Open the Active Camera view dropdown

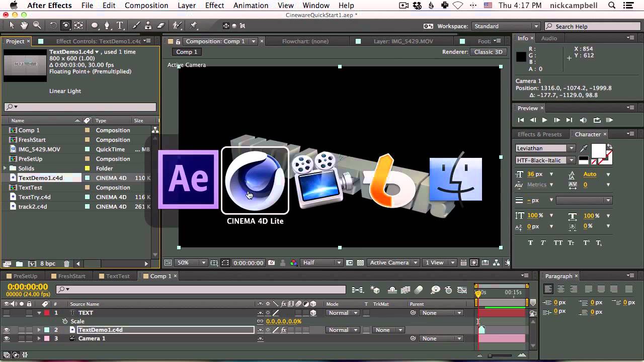point(393,262)
